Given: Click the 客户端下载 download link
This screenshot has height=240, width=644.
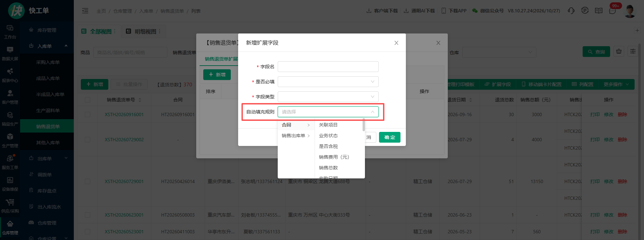Looking at the screenshot, I should coord(382,11).
